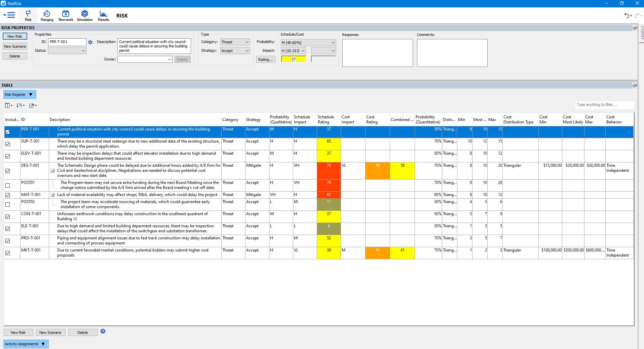The image size is (644, 349).
Task: Collapse the DES-T-001 risk tree row
Action: tap(53, 171)
